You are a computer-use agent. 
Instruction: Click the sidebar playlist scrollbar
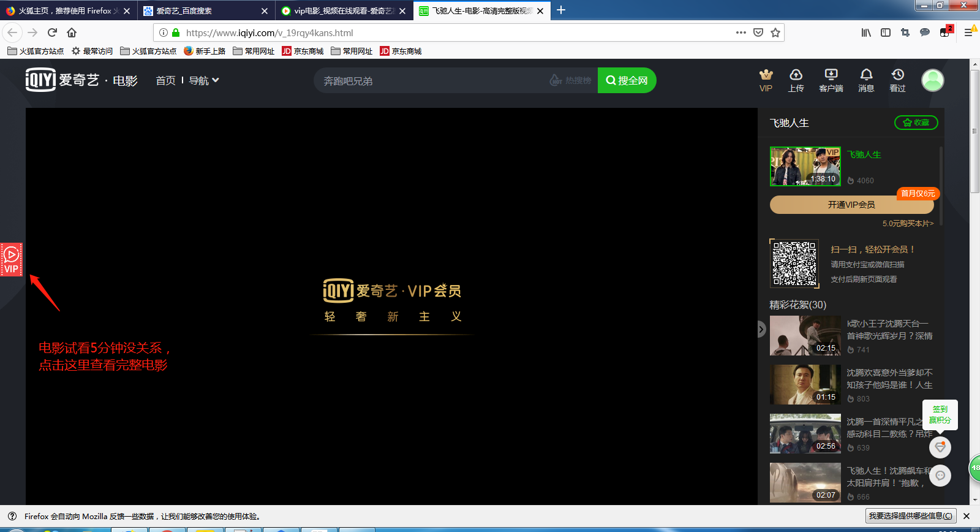[941, 186]
